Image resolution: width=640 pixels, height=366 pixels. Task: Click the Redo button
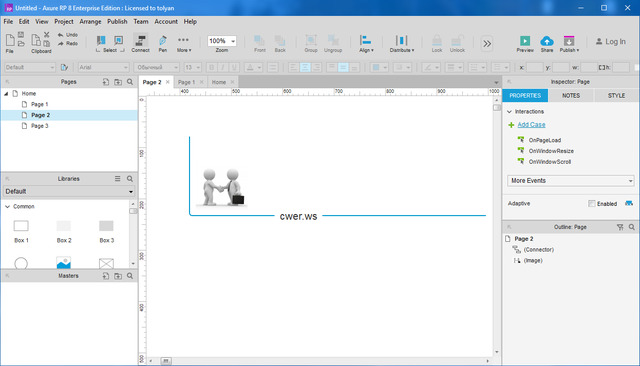pyautogui.click(x=68, y=43)
